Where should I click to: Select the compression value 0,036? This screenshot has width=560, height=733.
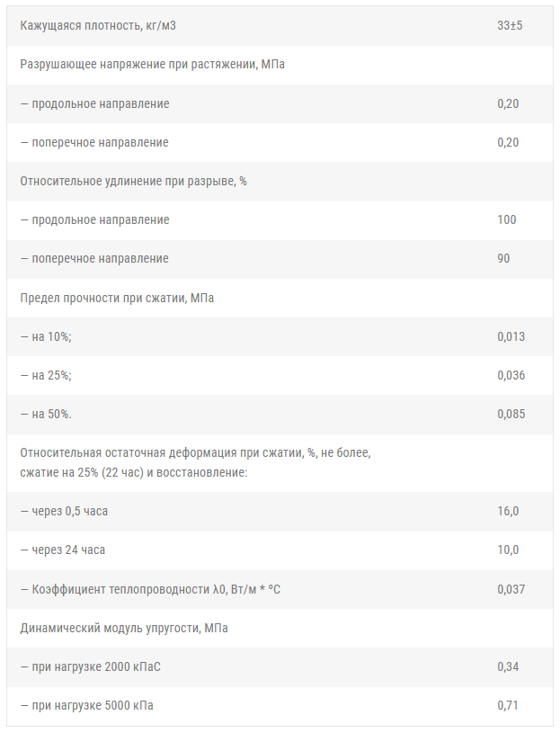tap(511, 375)
